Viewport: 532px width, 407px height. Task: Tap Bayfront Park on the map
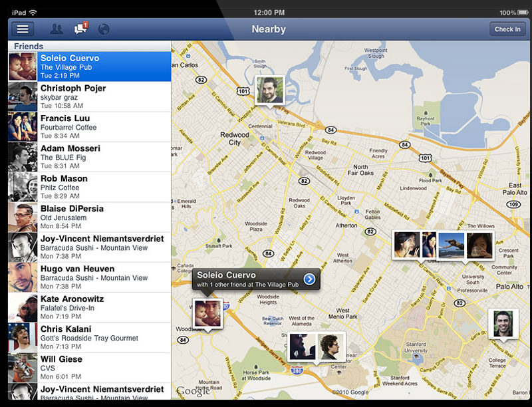point(426,119)
